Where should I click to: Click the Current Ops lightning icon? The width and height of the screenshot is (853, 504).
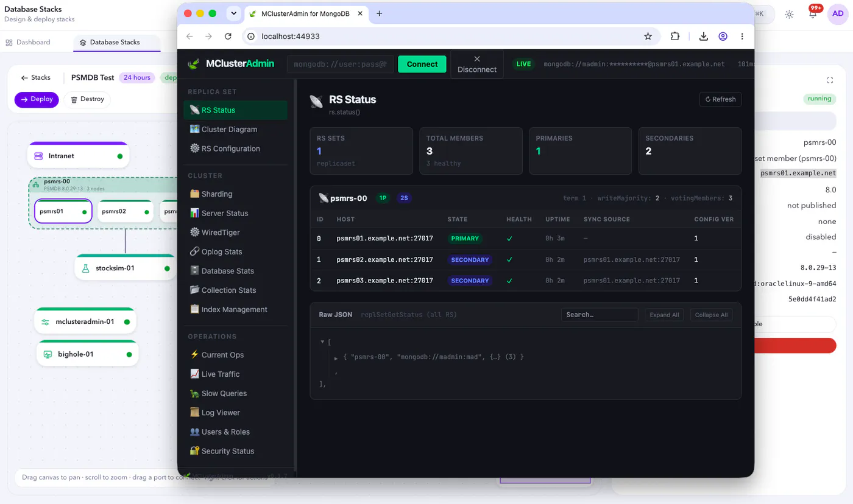(194, 354)
